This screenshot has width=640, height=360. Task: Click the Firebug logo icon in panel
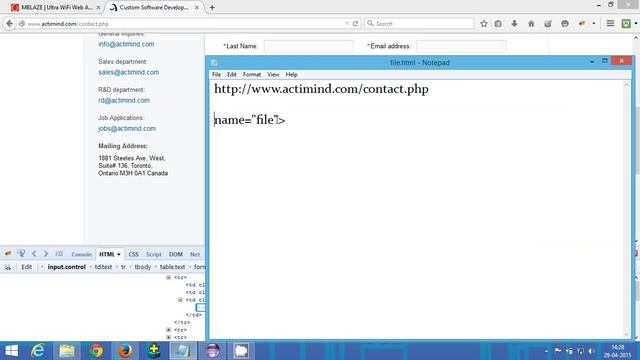pos(8,254)
